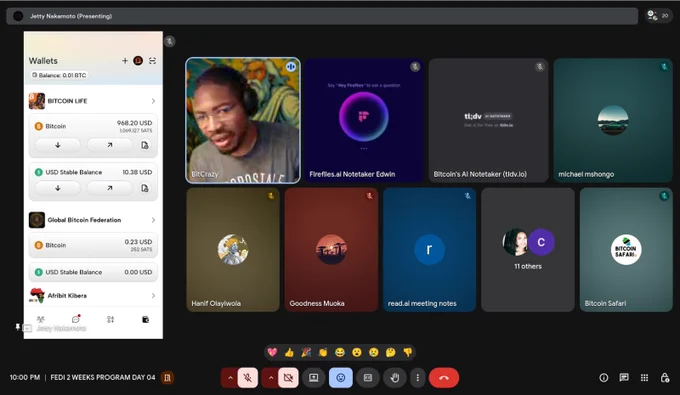Toggle the disabled camera button
The width and height of the screenshot is (680, 395).
[288, 378]
